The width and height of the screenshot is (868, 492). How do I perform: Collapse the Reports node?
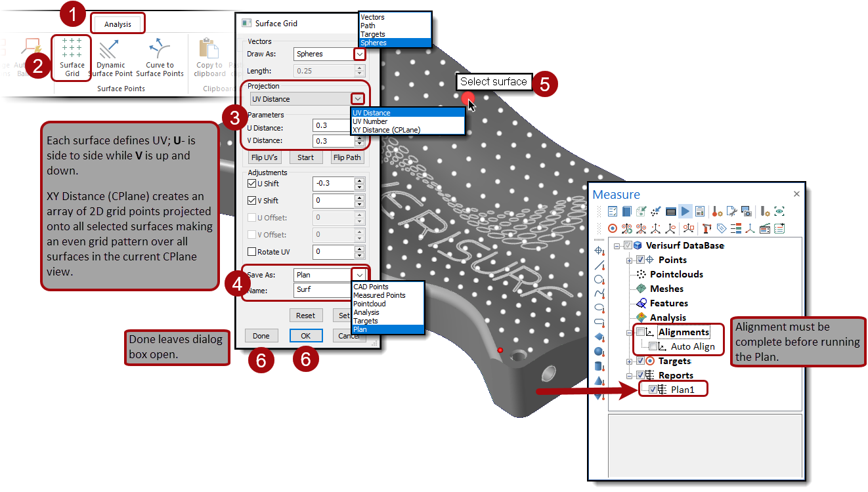tap(630, 375)
